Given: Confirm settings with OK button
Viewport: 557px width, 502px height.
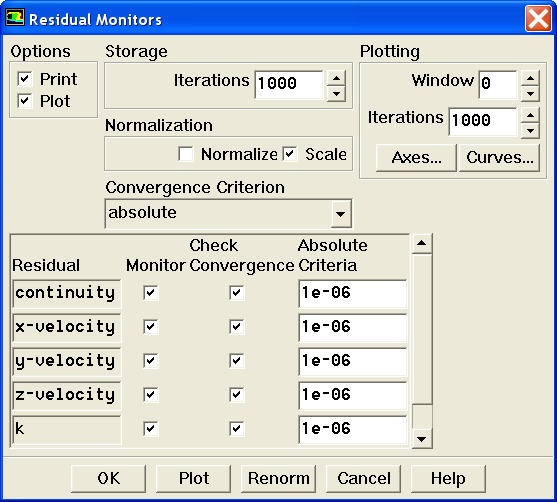Looking at the screenshot, I should [x=108, y=479].
